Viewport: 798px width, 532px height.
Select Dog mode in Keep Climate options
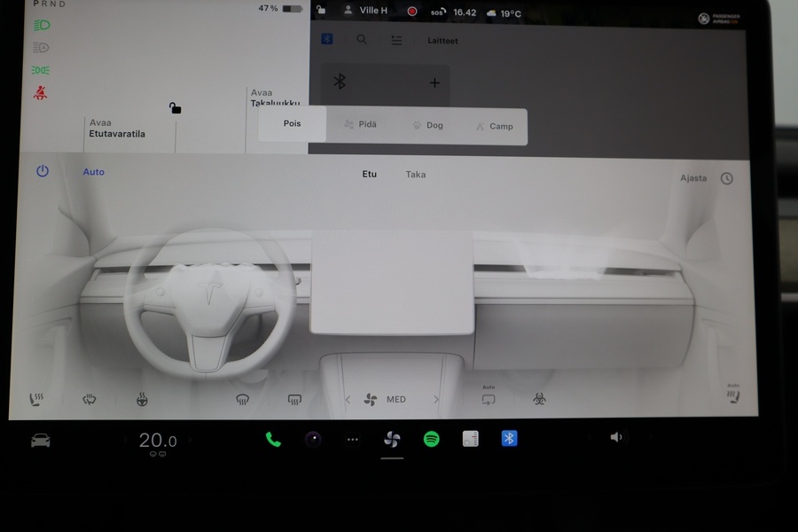pos(427,125)
